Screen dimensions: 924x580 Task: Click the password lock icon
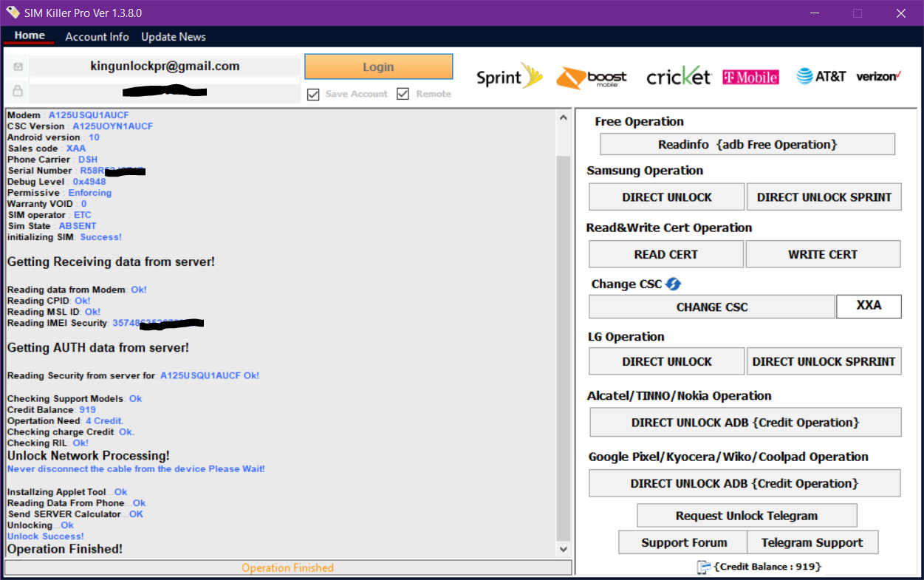(18, 91)
